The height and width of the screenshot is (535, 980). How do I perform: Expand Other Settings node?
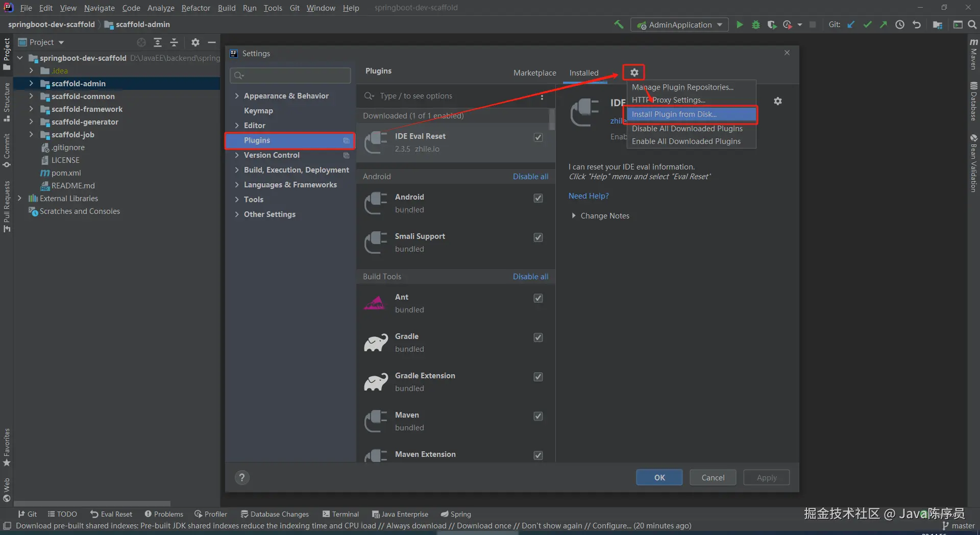(x=237, y=214)
